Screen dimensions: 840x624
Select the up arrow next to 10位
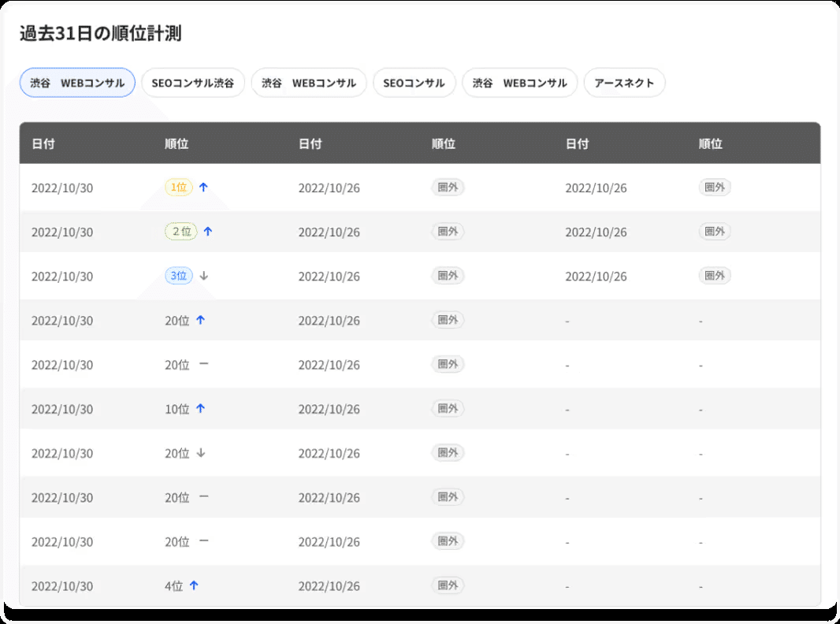click(x=202, y=409)
